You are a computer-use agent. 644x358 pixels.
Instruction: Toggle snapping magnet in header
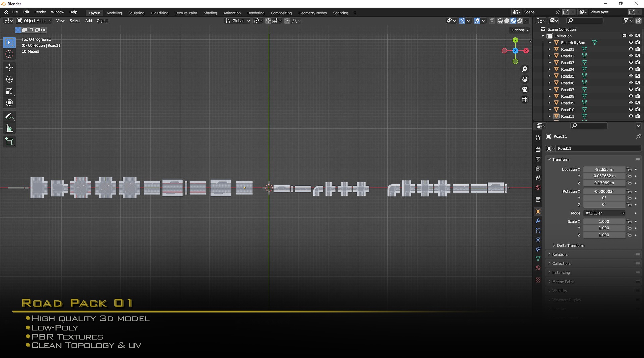[268, 21]
